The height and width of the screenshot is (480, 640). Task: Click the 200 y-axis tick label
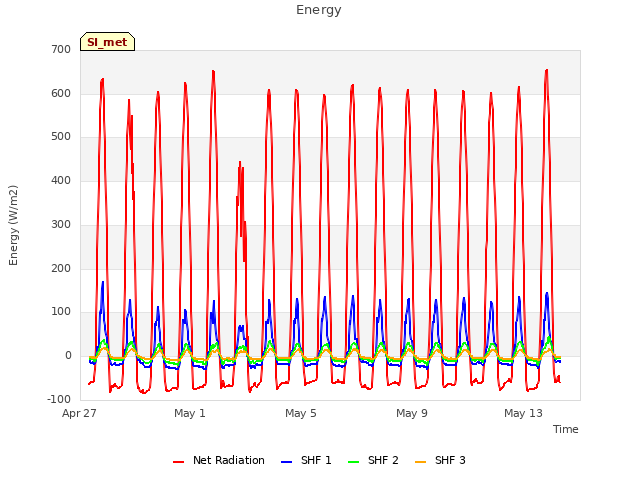pyautogui.click(x=61, y=269)
